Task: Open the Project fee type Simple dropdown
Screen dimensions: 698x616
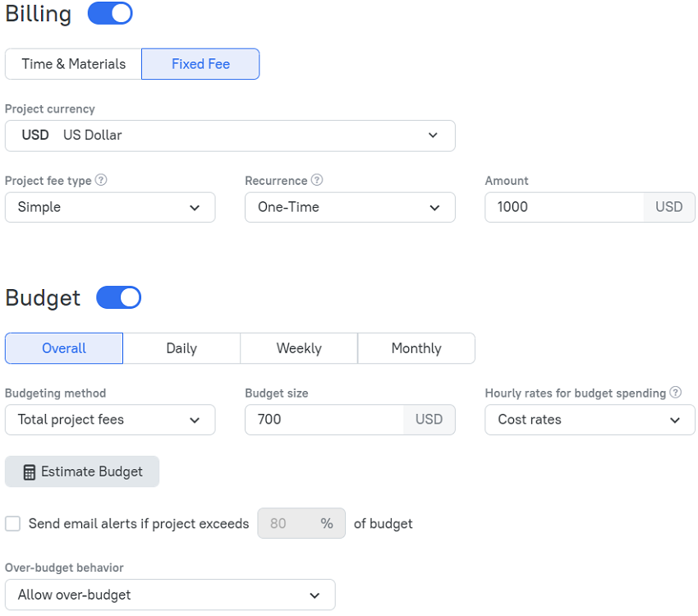Action: pos(110,208)
